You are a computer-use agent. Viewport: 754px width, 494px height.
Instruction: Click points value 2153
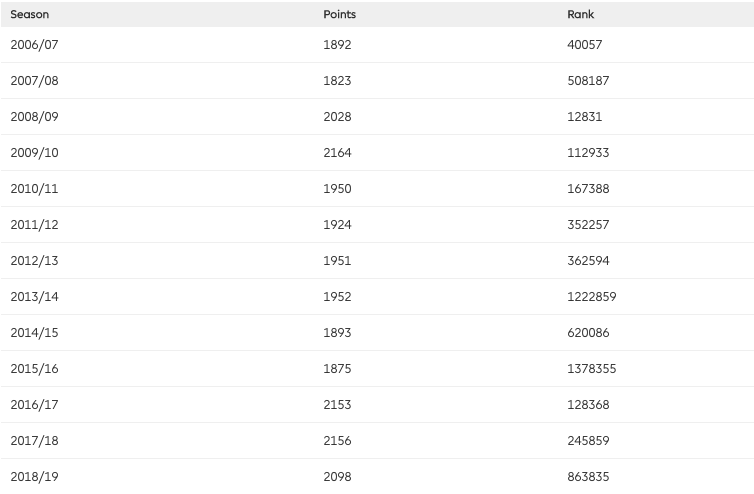337,405
